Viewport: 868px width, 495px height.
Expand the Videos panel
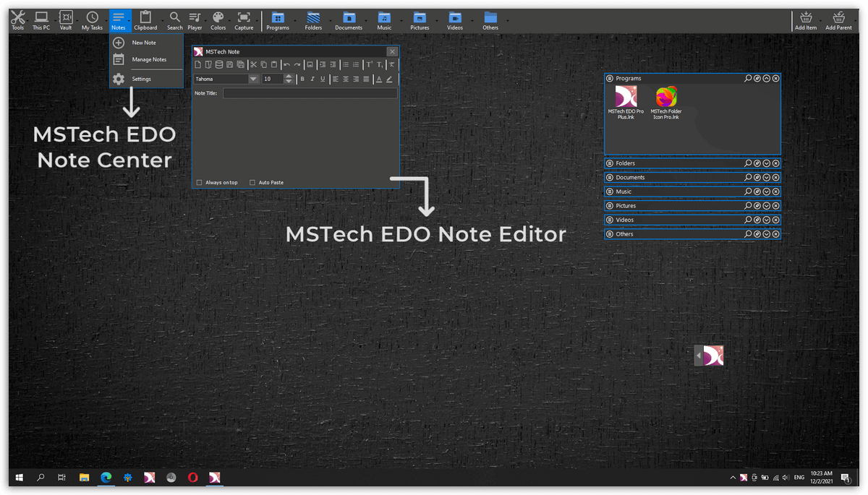(x=767, y=220)
